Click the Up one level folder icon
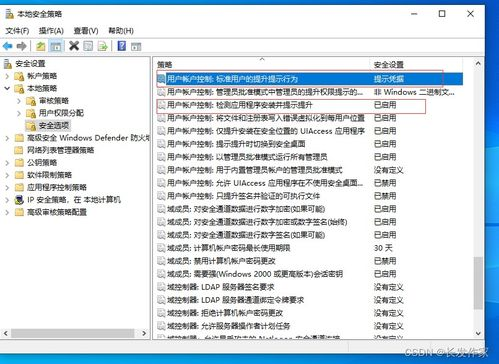This screenshot has width=499, height=364. [41, 46]
